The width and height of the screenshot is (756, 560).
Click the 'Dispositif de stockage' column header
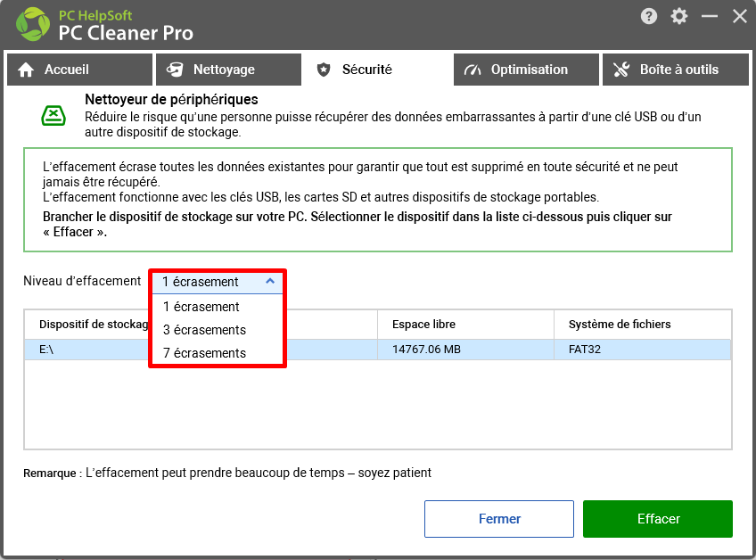pos(94,324)
